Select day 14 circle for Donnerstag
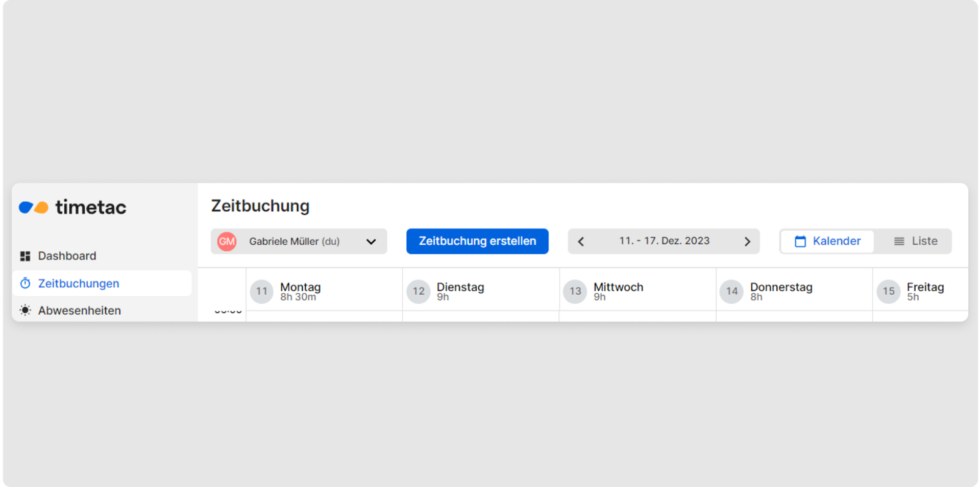This screenshot has width=980, height=487. pos(732,291)
